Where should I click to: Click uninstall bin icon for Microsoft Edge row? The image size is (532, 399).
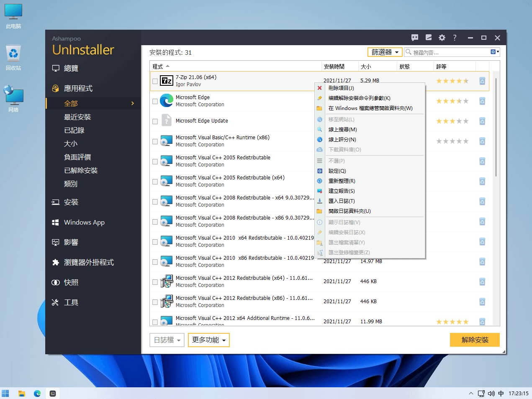point(482,101)
